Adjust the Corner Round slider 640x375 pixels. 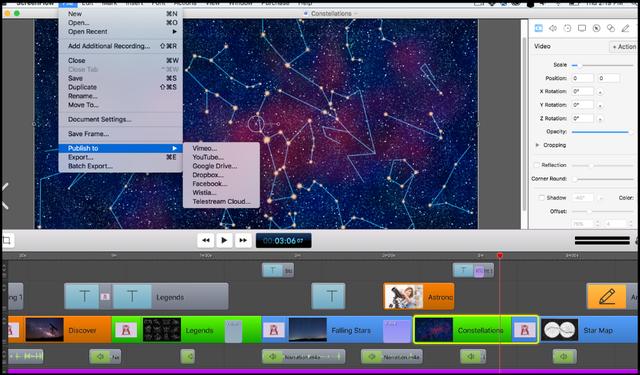602,179
